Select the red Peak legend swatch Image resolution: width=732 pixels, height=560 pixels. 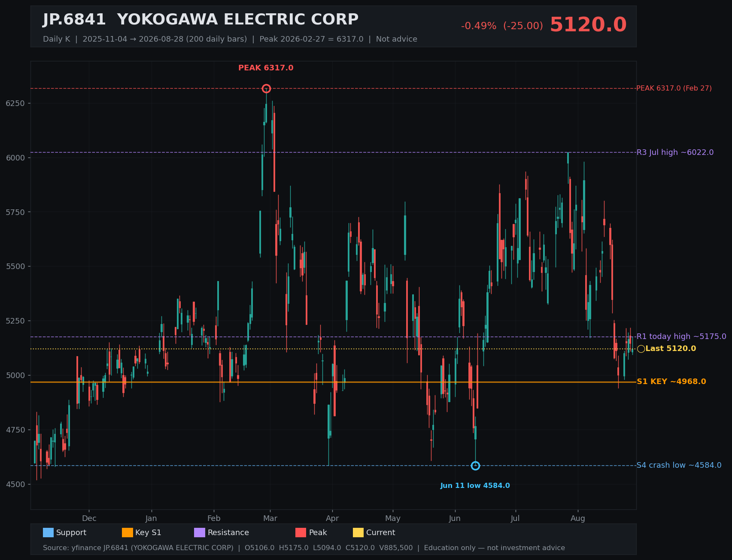[301, 533]
